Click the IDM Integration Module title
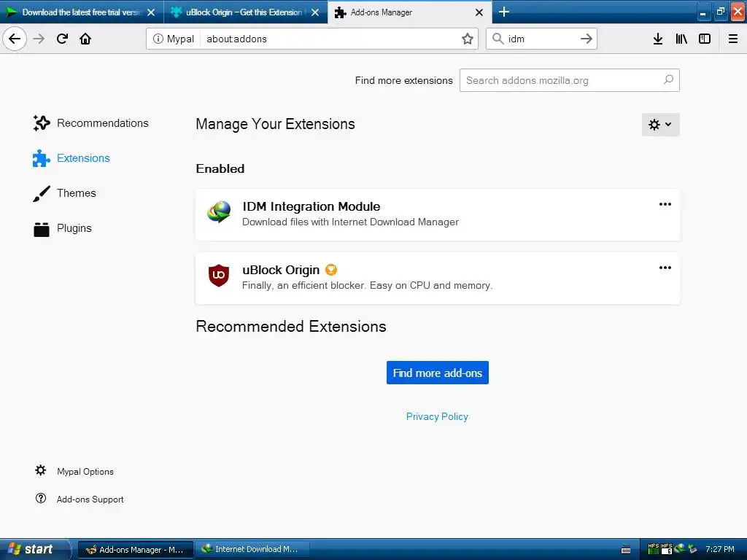Image resolution: width=747 pixels, height=560 pixels. tap(311, 206)
